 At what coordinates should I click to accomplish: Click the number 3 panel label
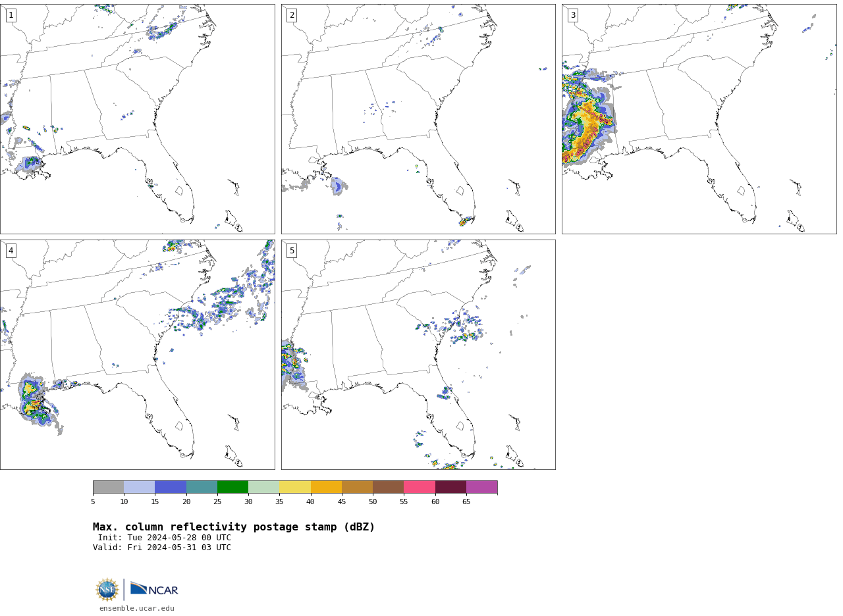click(573, 15)
